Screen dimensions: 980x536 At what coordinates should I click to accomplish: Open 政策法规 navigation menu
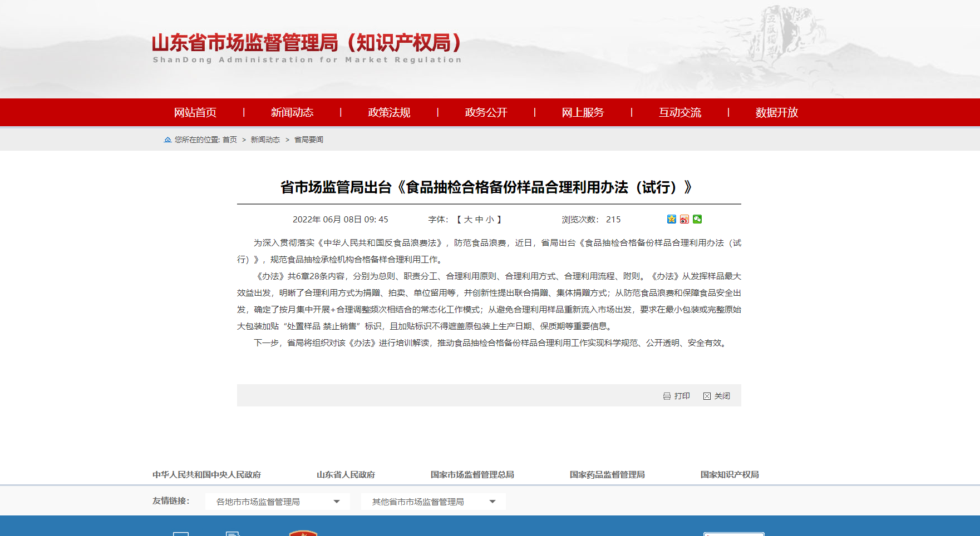tap(389, 112)
